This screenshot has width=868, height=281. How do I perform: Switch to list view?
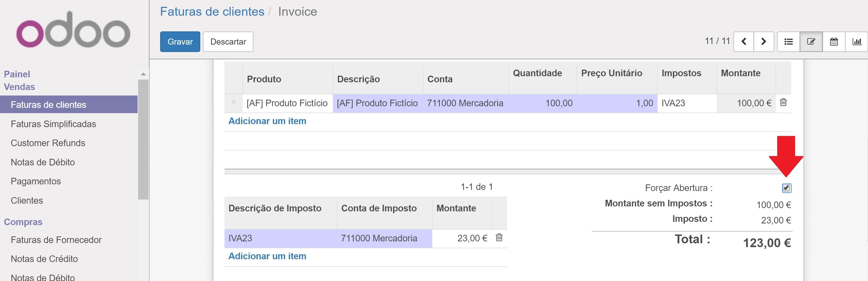click(788, 42)
